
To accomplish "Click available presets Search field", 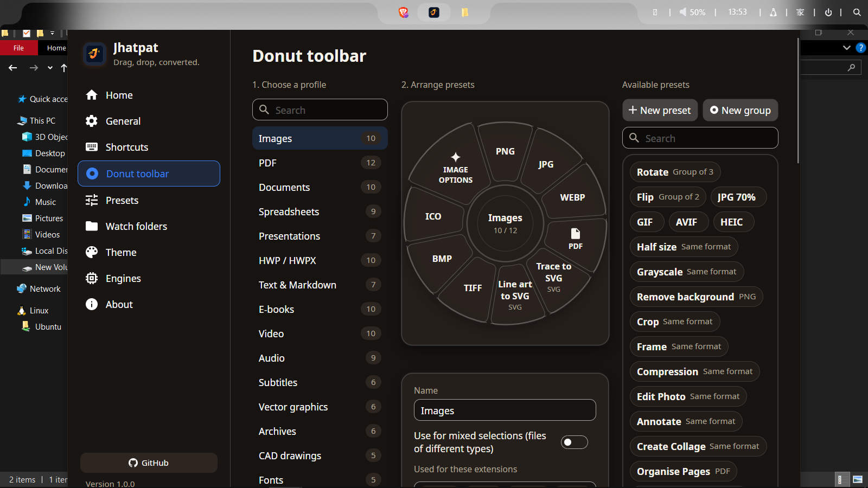I will point(700,138).
